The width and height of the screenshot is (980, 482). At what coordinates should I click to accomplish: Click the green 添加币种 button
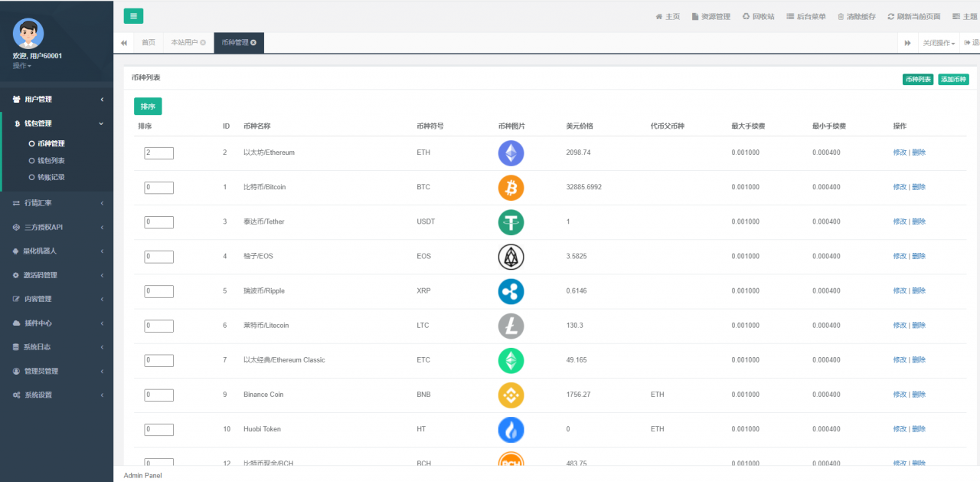pyautogui.click(x=953, y=80)
